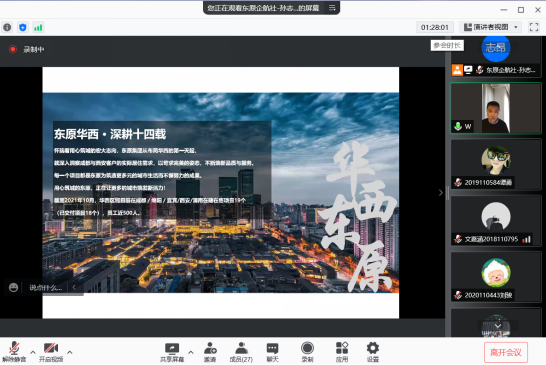The height and width of the screenshot is (365, 546).
Task: Unmute the microphone
Action: tap(14, 352)
